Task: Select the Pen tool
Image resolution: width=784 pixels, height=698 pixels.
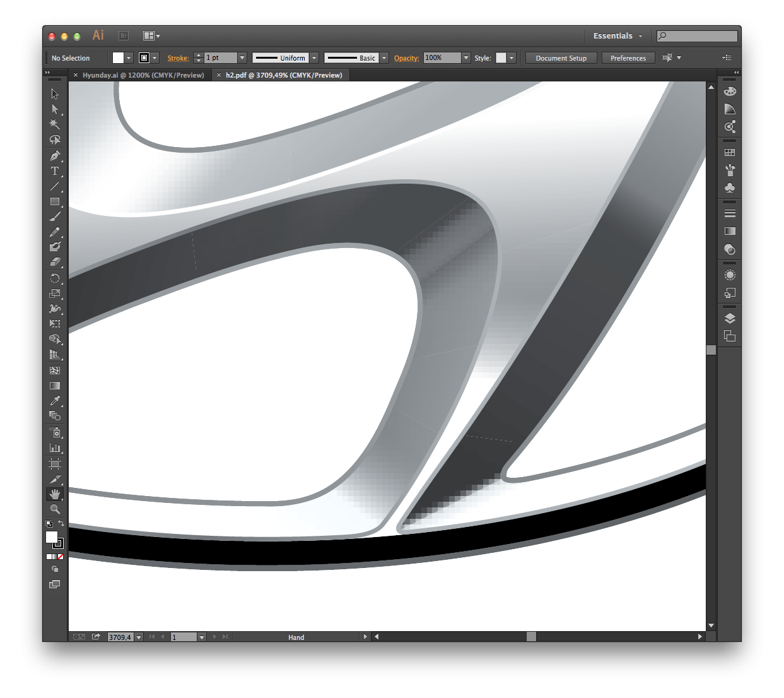Action: (x=55, y=156)
